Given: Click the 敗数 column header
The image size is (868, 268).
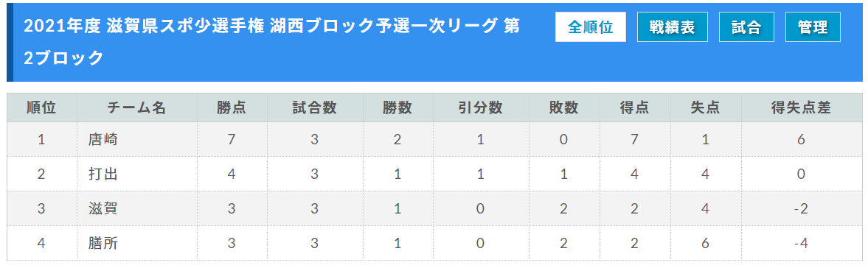Looking at the screenshot, I should 564,107.
